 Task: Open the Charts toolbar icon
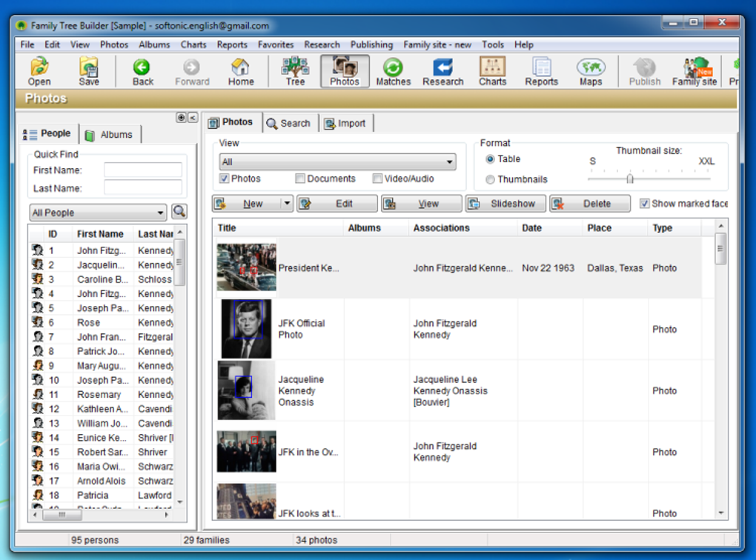click(x=492, y=71)
